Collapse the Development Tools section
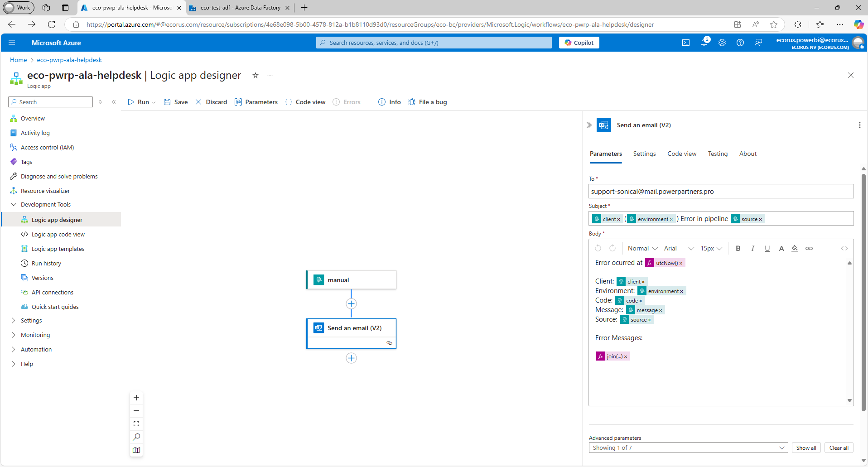Viewport: 868px width, 467px height. point(14,204)
